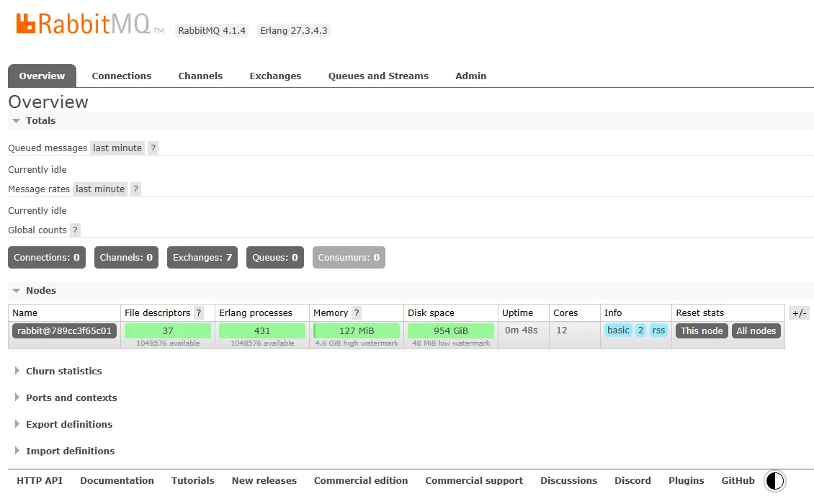Open help for Memory column

pyautogui.click(x=356, y=313)
